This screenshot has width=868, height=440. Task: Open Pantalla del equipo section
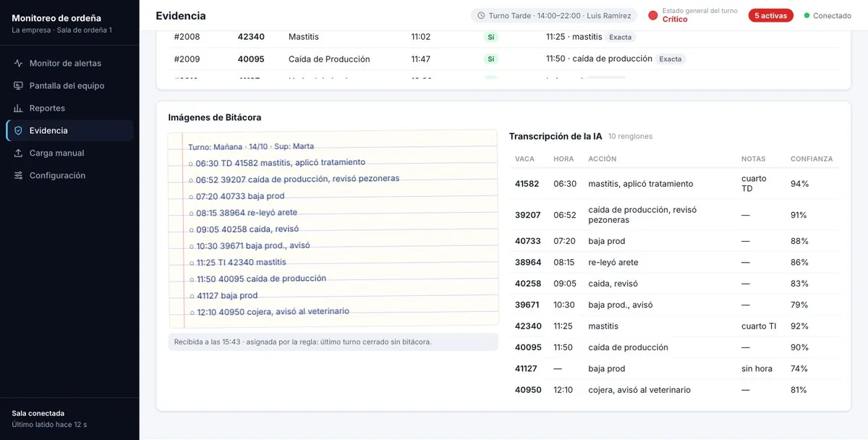[69, 86]
